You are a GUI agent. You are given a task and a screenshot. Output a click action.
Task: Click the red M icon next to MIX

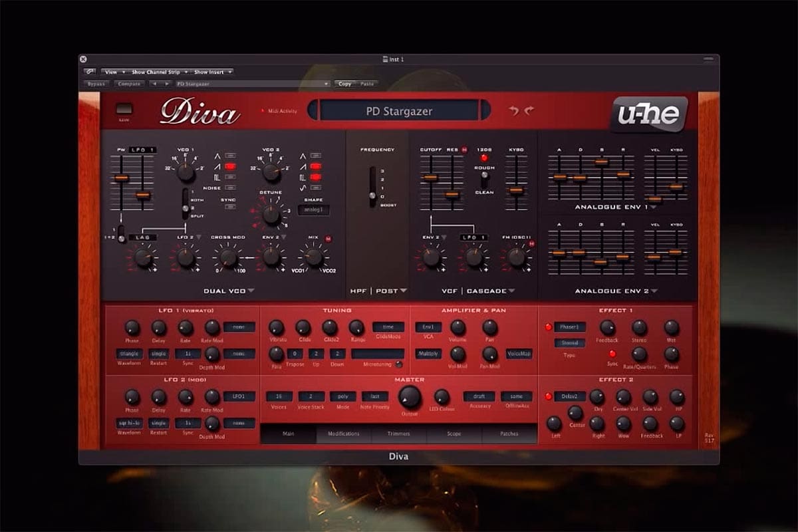click(329, 238)
